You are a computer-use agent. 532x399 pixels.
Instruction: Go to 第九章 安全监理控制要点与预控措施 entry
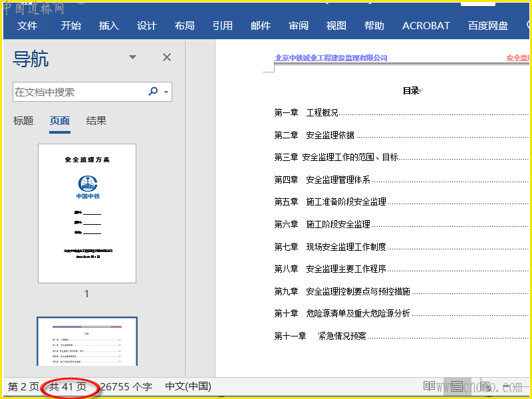click(342, 291)
